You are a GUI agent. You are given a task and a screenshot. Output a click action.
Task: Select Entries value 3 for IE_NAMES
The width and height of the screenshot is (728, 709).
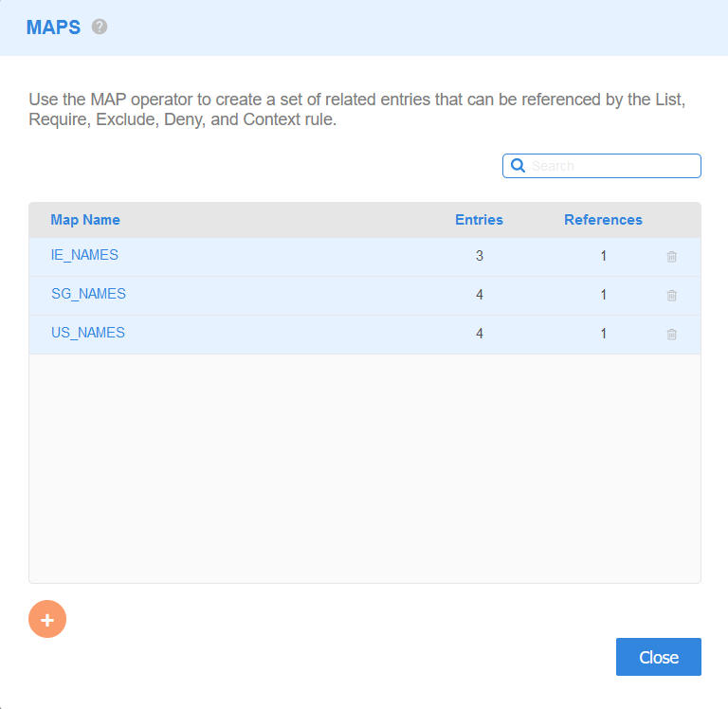480,256
